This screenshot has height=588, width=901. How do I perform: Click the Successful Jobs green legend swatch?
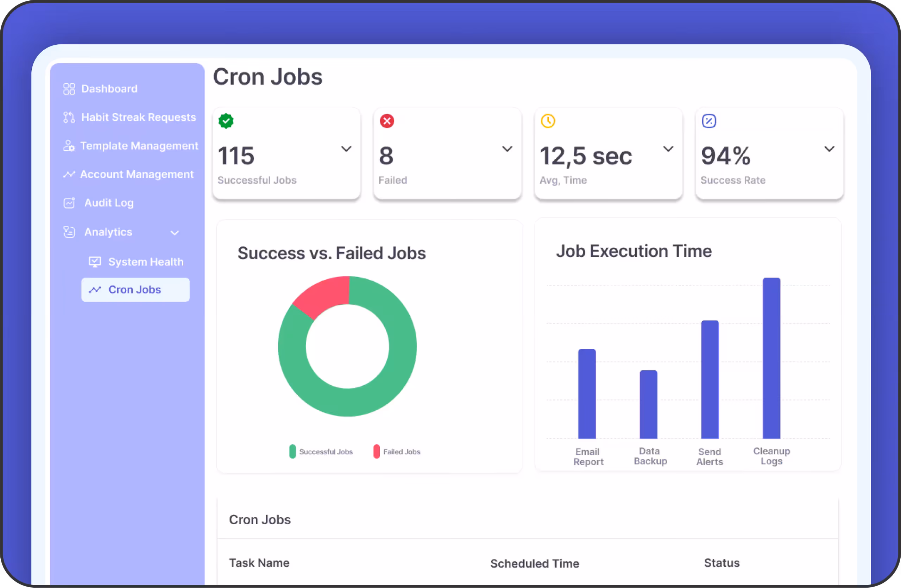[292, 452]
